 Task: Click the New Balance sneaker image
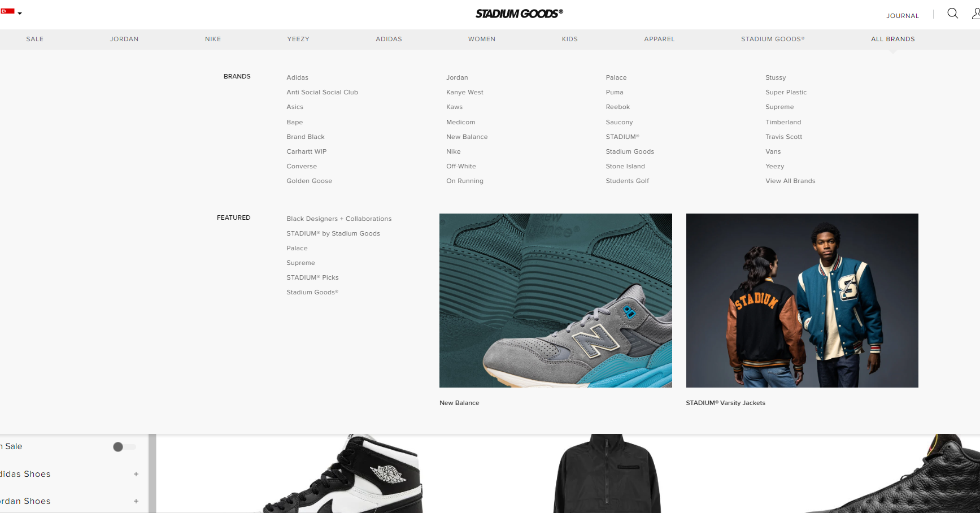(556, 301)
